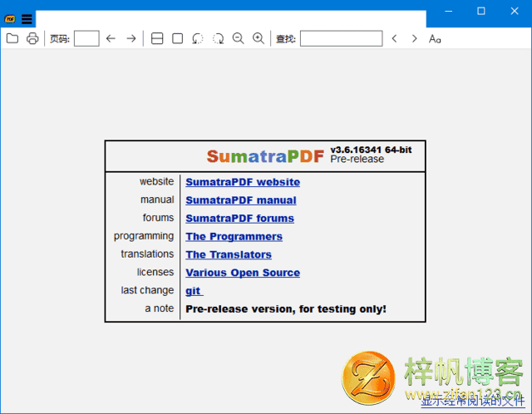Close the SumatraPDF window

pos(515,11)
